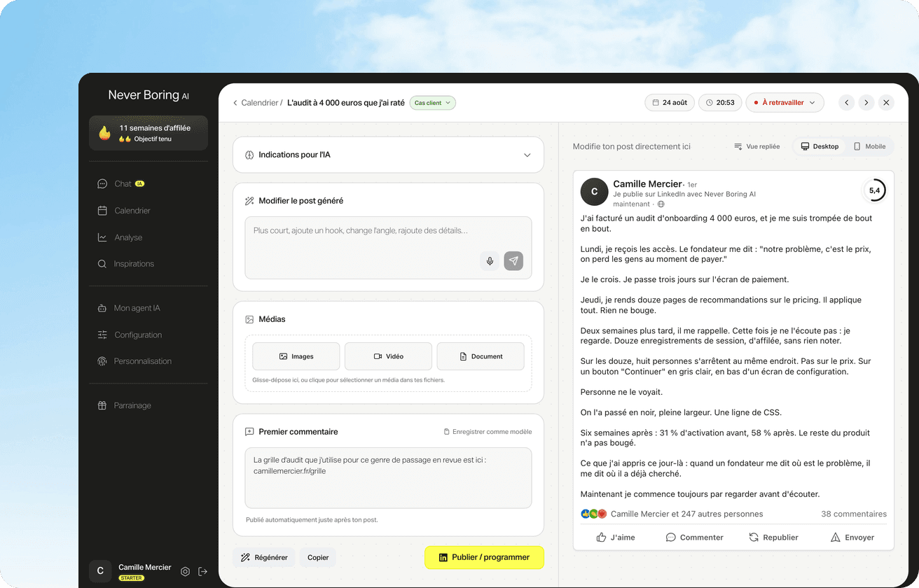Go to the next post
The height and width of the screenshot is (588, 919).
coord(866,103)
